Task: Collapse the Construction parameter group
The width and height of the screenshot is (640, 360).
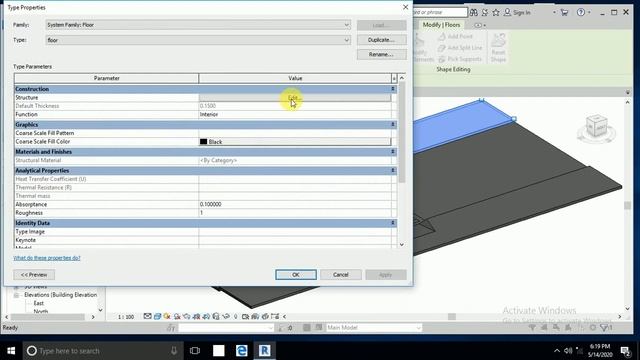Action: pyautogui.click(x=393, y=89)
